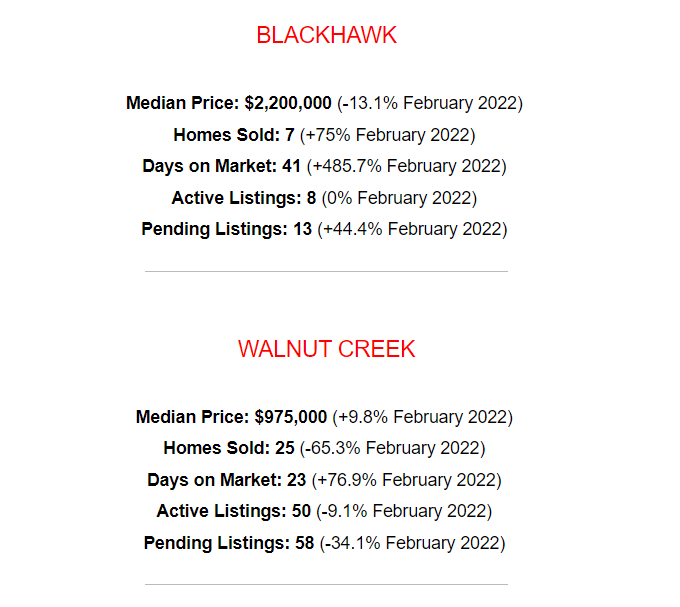Viewport: 680px width, 607px height.
Task: Click Blackhawk Pending Listings: 13 line
Action: click(x=324, y=229)
